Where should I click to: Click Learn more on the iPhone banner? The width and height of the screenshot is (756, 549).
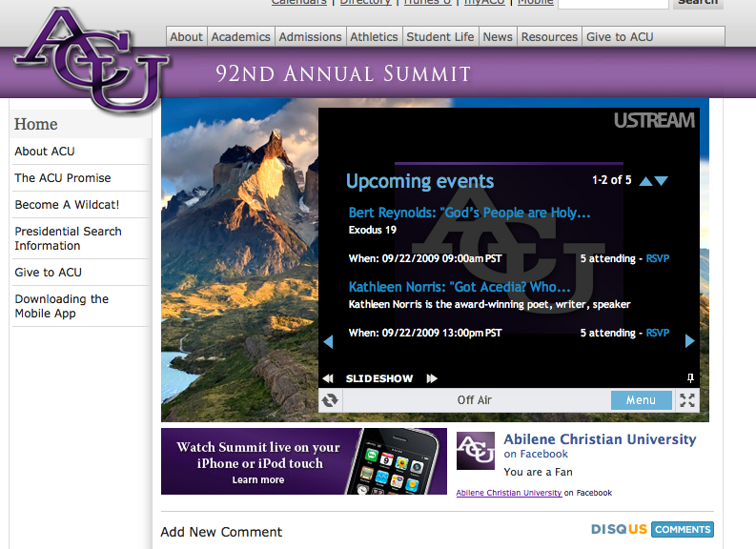tap(258, 480)
